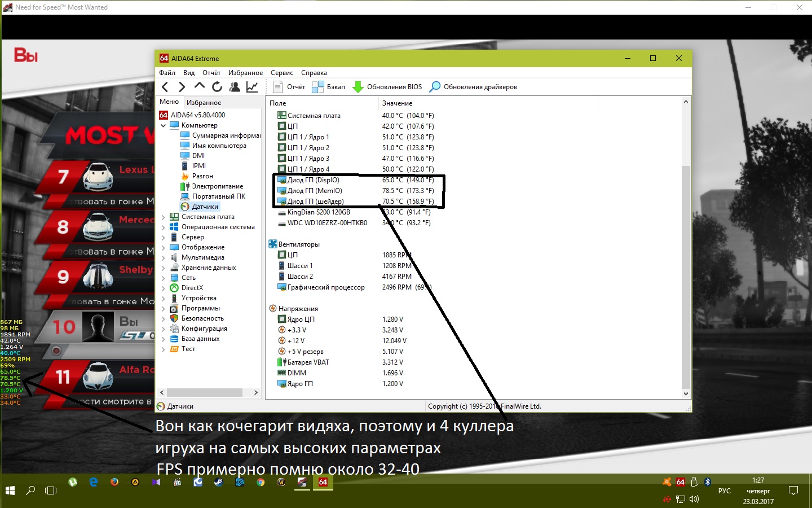Open taskbar search magnifier
Screen dimensions: 812x508
[30, 491]
